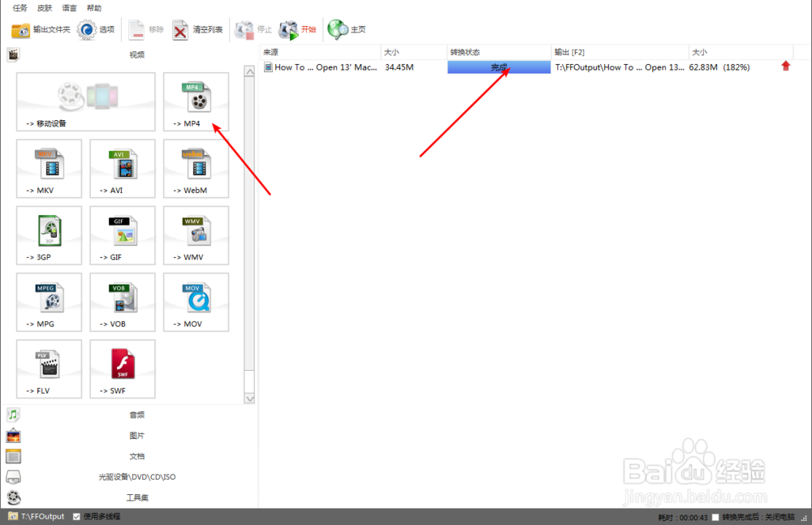Image resolution: width=812 pixels, height=525 pixels.
Task: Expand the 光驱设备\DVD\CD\ISO category
Action: (136, 477)
